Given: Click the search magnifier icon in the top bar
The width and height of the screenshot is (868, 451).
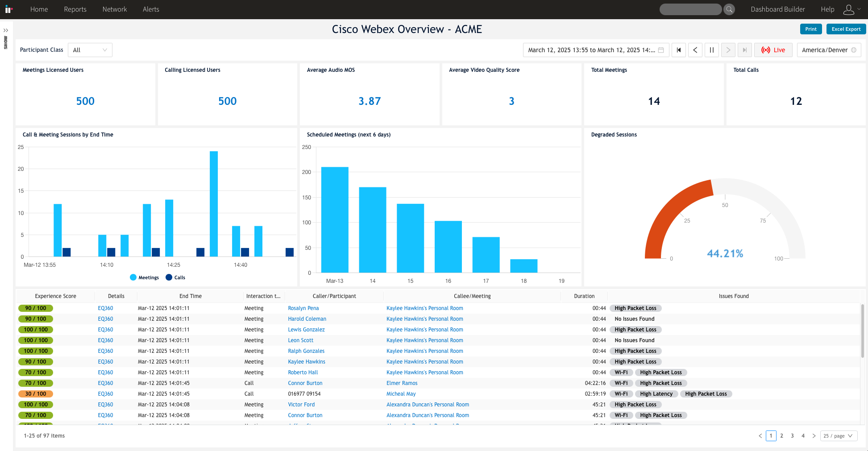Looking at the screenshot, I should tap(729, 9).
